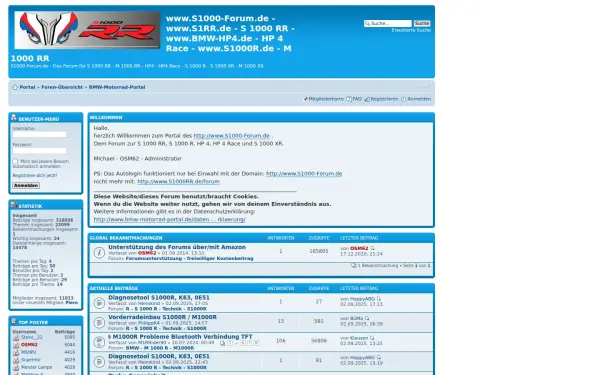Viewport: 600px width, 375px height.
Task: Click topic icon of M1000R Probleme Bluetooth topic
Action: pyautogui.click(x=99, y=342)
